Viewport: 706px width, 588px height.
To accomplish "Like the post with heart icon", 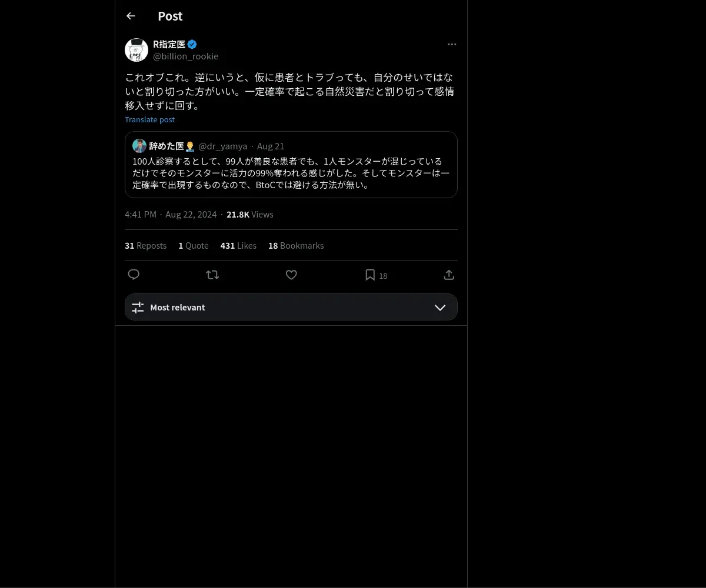I will pos(291,275).
